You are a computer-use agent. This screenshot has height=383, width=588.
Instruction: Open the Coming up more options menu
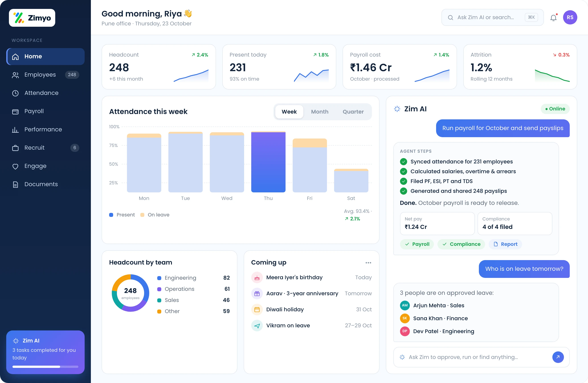(368, 263)
